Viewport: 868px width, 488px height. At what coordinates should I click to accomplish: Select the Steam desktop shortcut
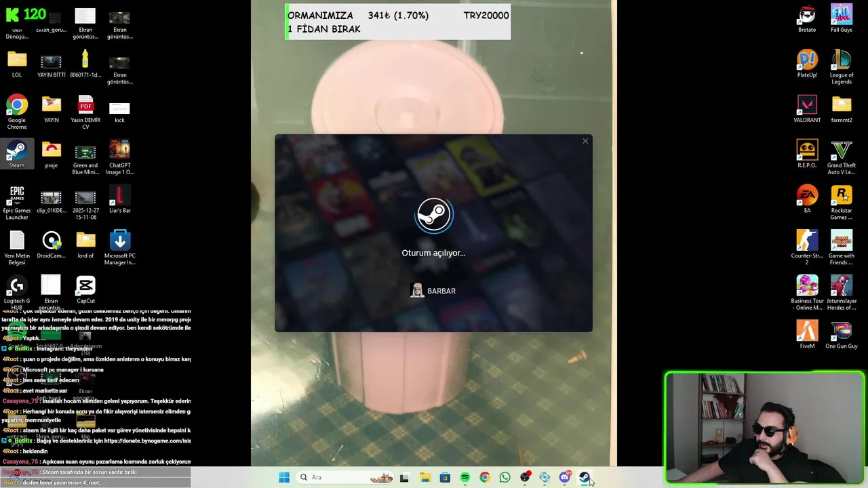(x=17, y=154)
